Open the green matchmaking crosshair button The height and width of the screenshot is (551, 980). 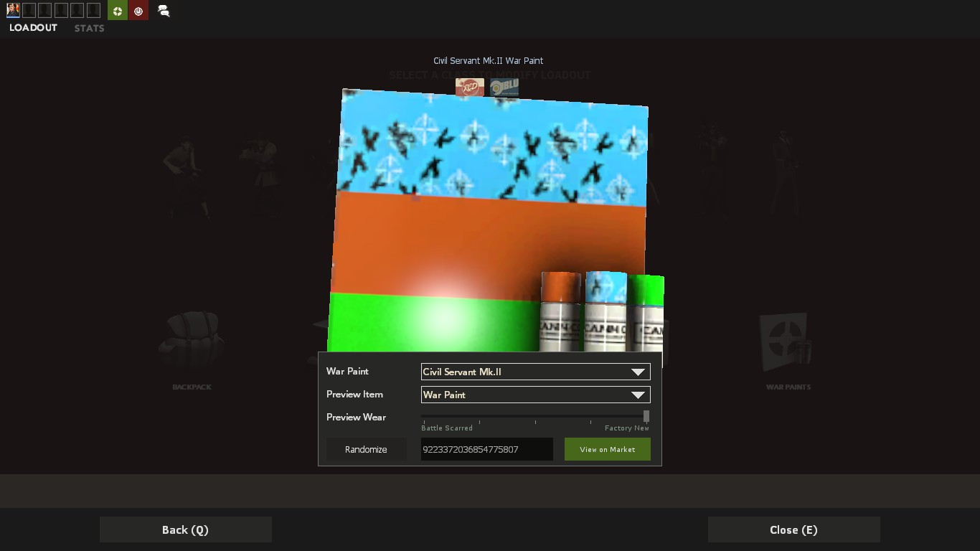pyautogui.click(x=118, y=10)
